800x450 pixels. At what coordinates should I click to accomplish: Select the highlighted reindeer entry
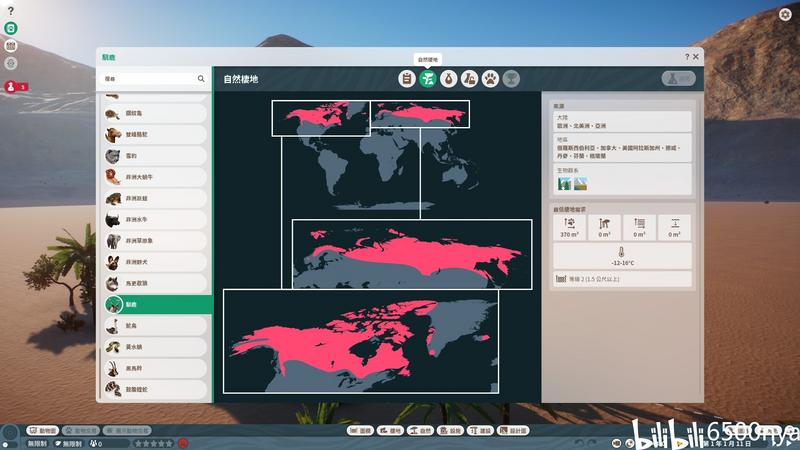coord(157,305)
